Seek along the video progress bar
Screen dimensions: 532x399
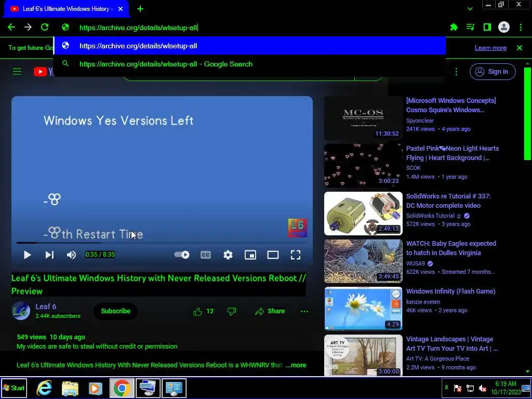[162, 243]
